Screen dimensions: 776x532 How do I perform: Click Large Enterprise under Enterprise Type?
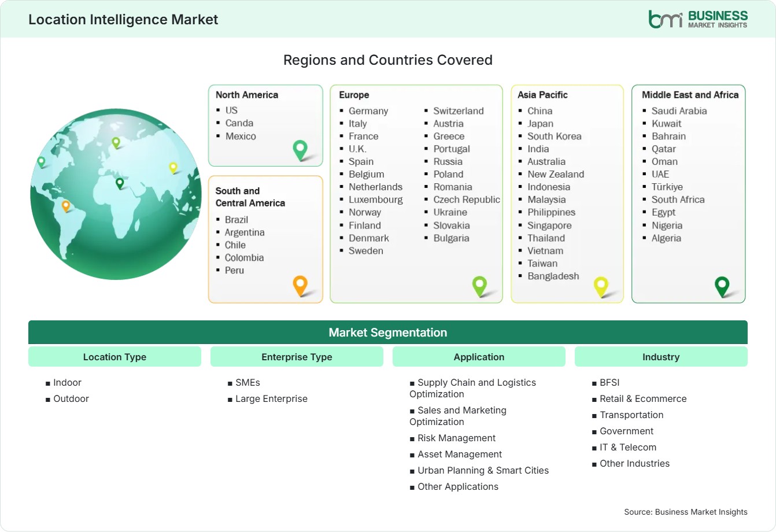tap(271, 399)
